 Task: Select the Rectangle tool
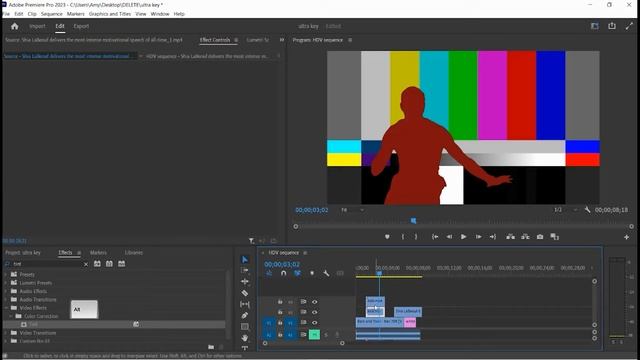244,327
